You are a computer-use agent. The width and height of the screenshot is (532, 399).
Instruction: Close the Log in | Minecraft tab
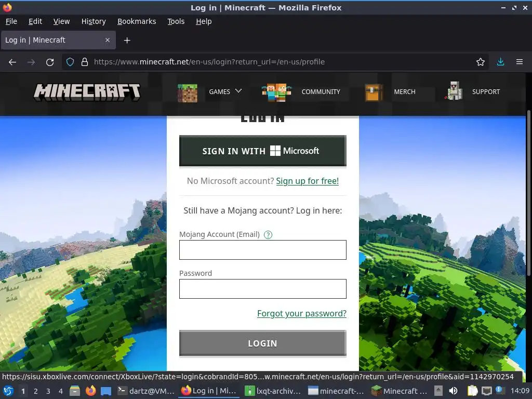click(107, 40)
